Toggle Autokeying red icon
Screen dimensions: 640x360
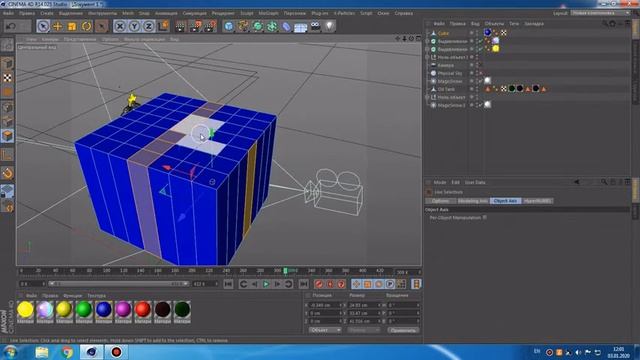330,284
